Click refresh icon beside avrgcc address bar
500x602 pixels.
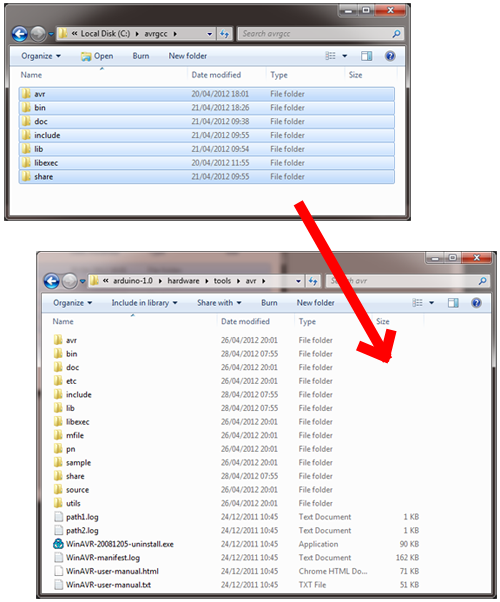pyautogui.click(x=225, y=34)
